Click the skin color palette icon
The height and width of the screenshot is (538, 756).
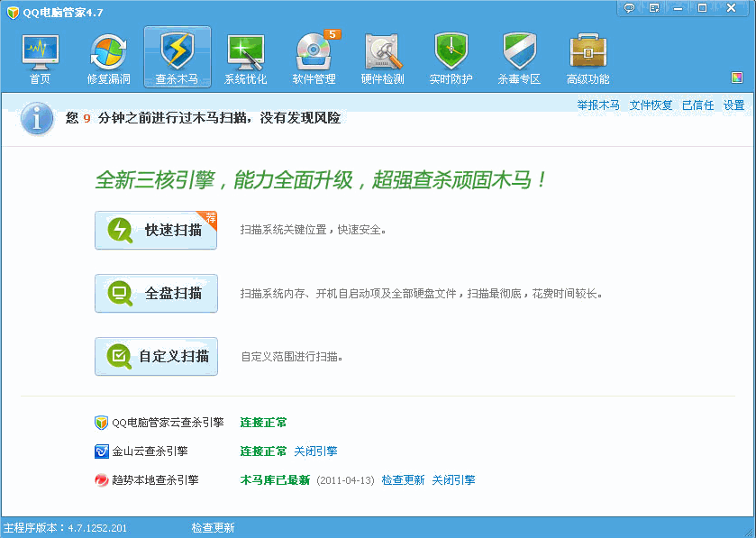coord(737,78)
